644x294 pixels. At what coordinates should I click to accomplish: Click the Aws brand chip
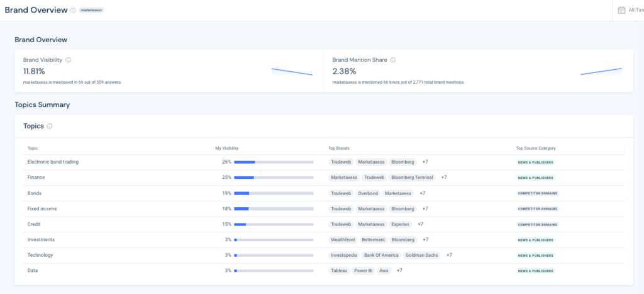pyautogui.click(x=384, y=271)
